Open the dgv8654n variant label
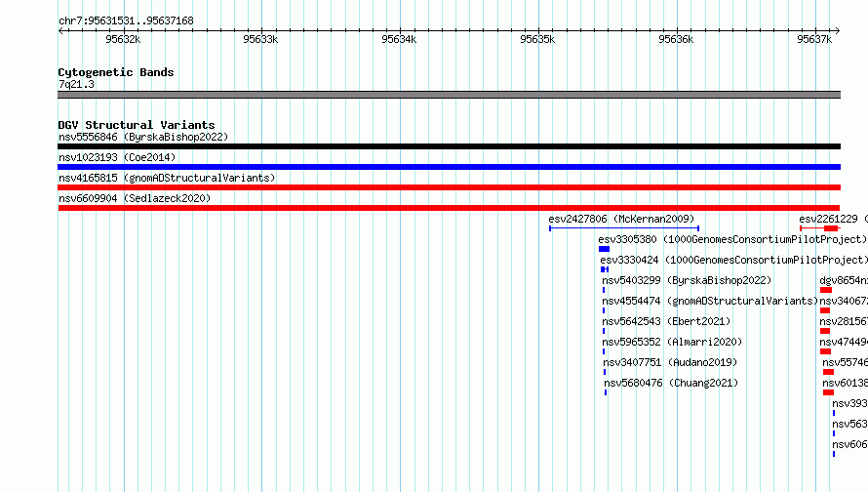The width and height of the screenshot is (868, 492). [x=844, y=280]
